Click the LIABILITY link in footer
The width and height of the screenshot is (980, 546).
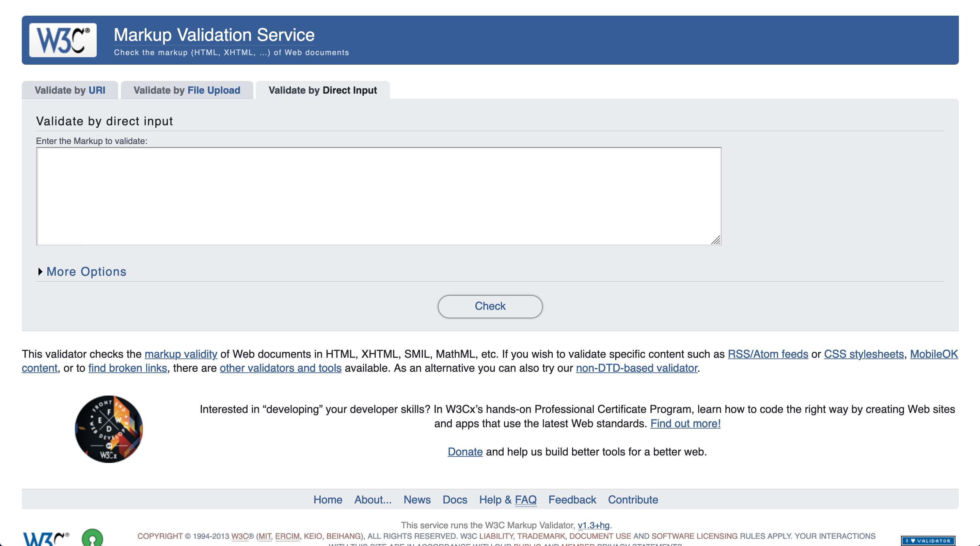(x=496, y=536)
